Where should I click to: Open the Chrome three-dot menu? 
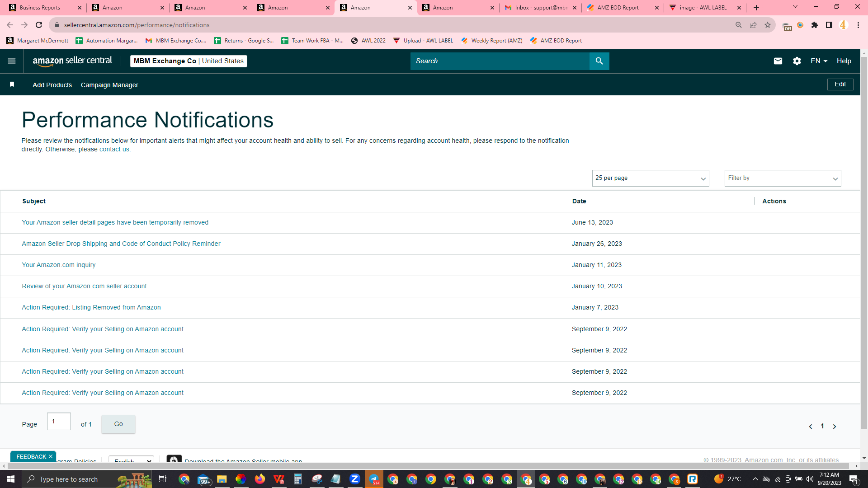(x=858, y=25)
